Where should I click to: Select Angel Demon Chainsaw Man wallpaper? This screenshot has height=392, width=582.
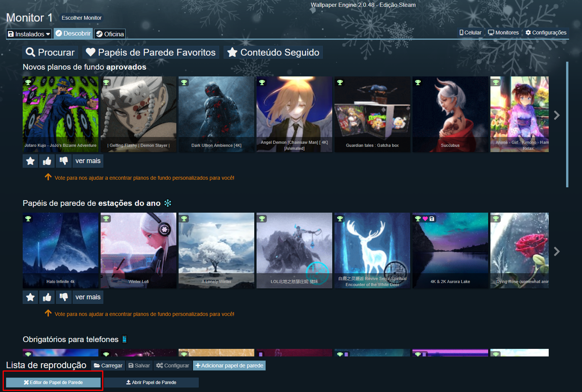[x=294, y=114]
